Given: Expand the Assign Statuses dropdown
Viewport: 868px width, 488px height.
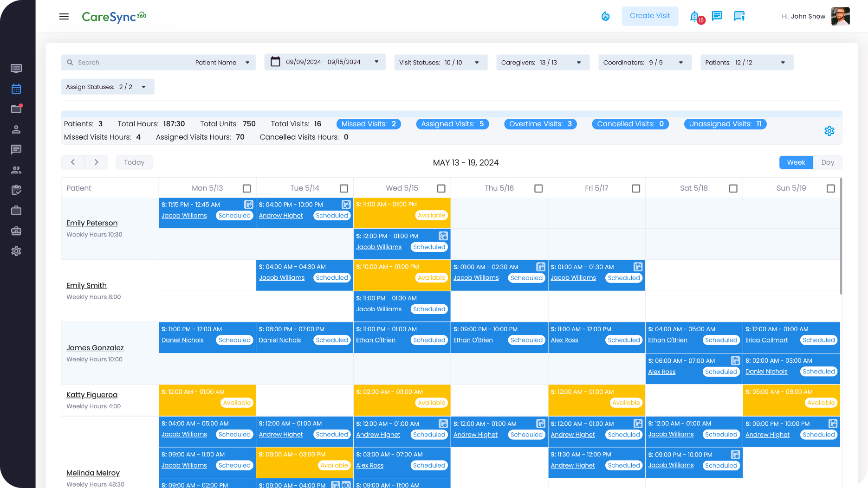Looking at the screenshot, I should click(144, 87).
